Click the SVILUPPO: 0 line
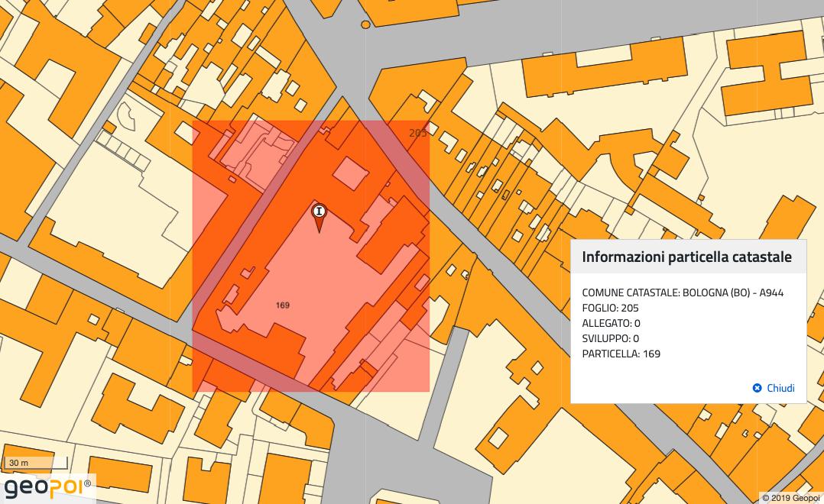Screen dimensions: 824x504 coord(610,338)
